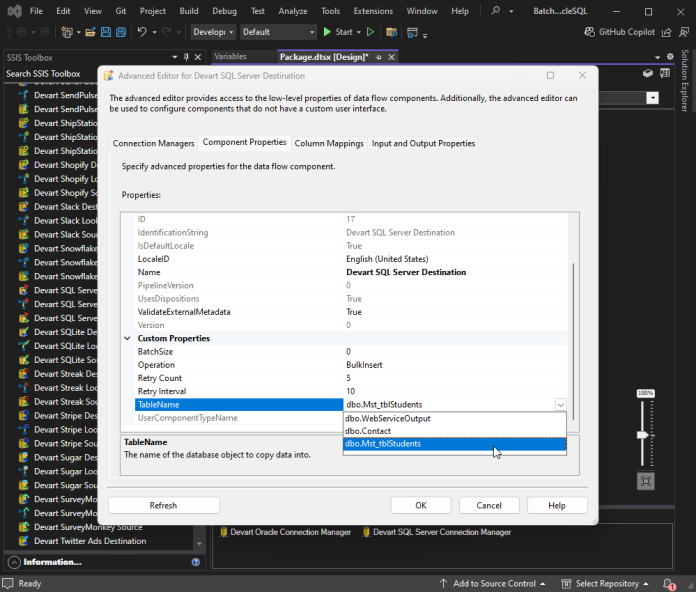This screenshot has height=592, width=696.
Task: Open the Default solution platform dropdown
Action: (x=278, y=32)
